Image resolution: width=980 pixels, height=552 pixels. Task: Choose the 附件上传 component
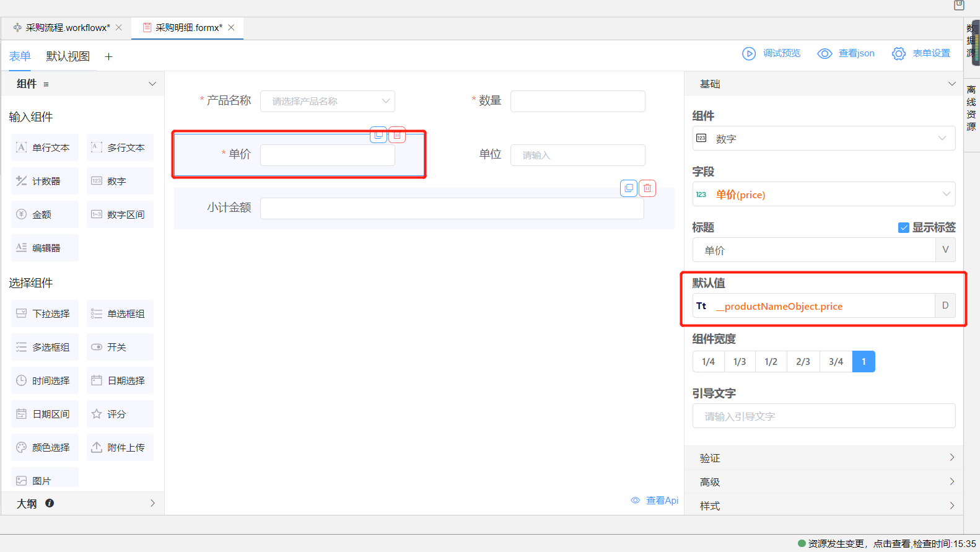[120, 447]
